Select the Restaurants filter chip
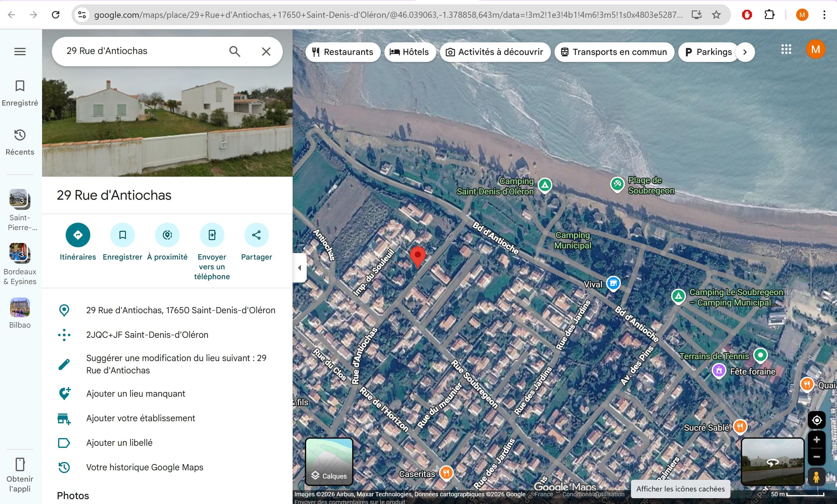This screenshot has height=504, width=837. pyautogui.click(x=343, y=52)
